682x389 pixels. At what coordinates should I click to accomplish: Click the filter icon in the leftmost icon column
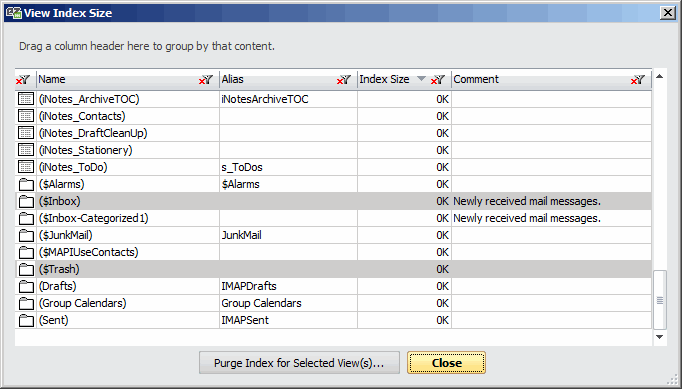point(23,80)
